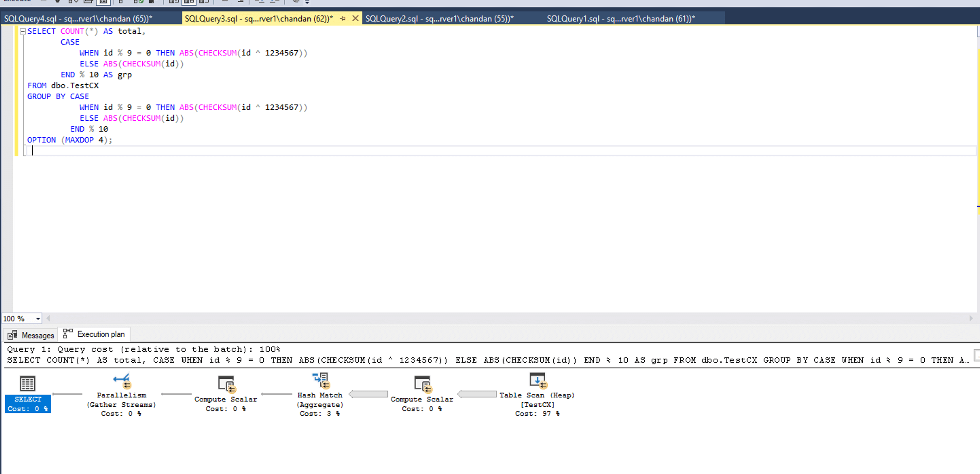This screenshot has height=474, width=980.
Task: Select the SELECT node in the plan
Action: pyautogui.click(x=28, y=384)
